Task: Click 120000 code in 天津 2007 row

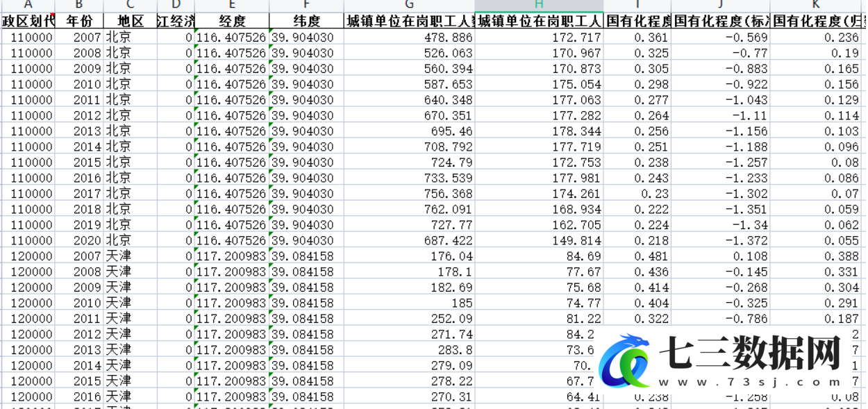Action: tap(28, 256)
